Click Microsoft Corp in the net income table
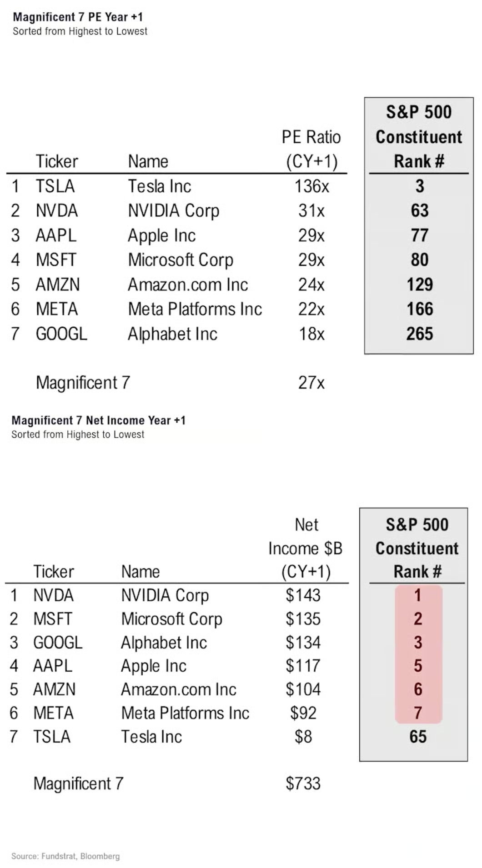 (x=171, y=619)
